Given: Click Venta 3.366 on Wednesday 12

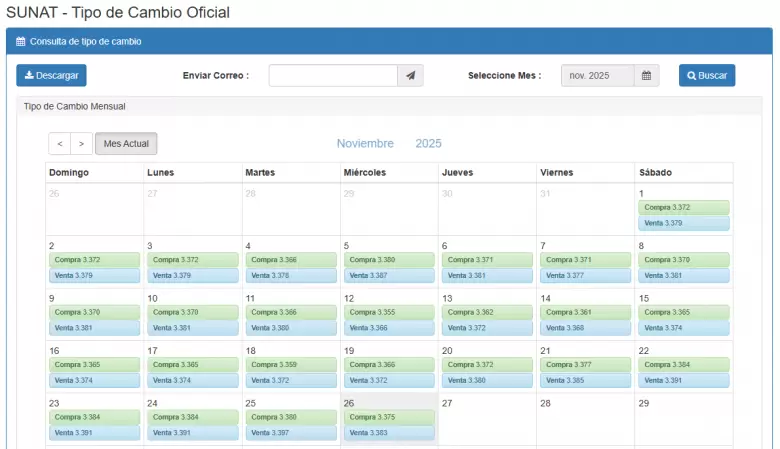Looking at the screenshot, I should tap(389, 328).
